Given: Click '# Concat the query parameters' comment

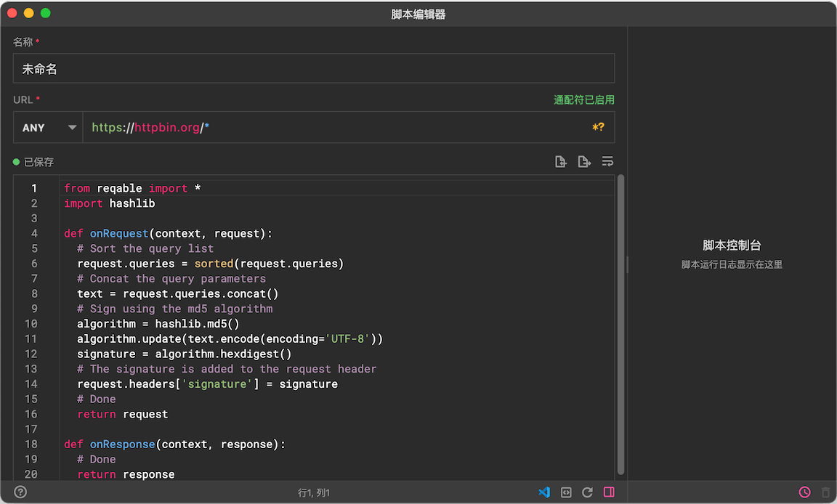Looking at the screenshot, I should pyautogui.click(x=171, y=278).
